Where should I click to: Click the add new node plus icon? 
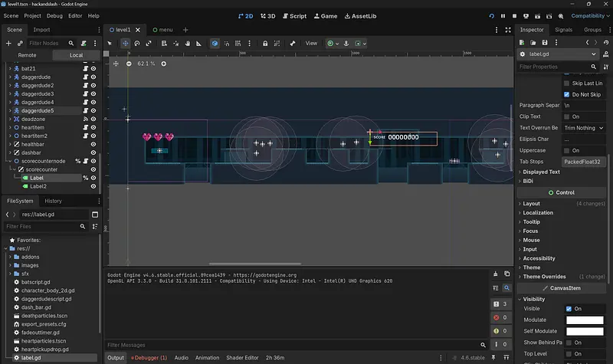tap(8, 44)
